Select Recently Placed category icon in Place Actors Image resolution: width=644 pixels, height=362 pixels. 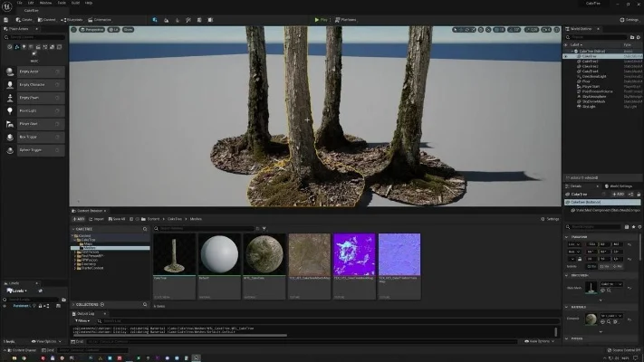(x=9, y=47)
